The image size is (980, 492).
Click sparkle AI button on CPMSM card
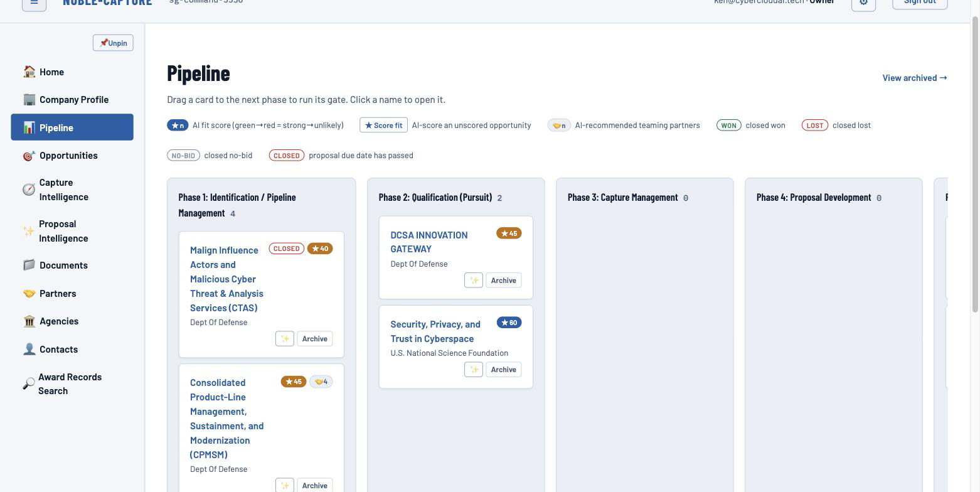[285, 485]
